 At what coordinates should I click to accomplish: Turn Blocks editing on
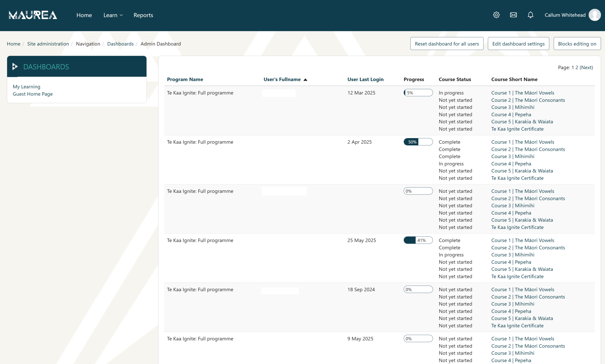coord(577,44)
